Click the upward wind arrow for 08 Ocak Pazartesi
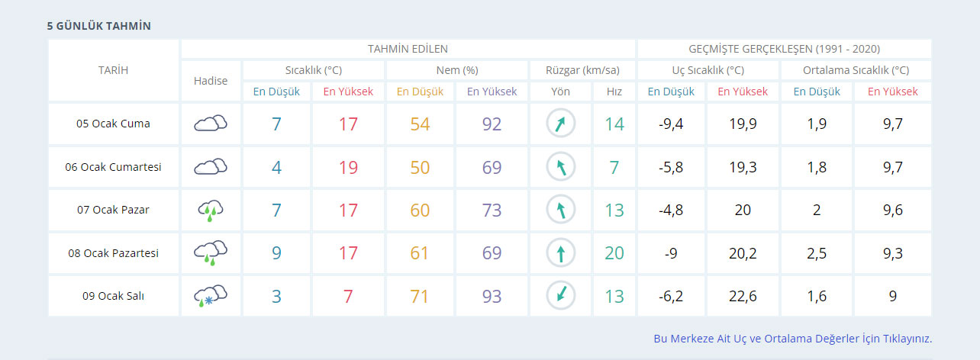The image size is (980, 360). click(561, 252)
